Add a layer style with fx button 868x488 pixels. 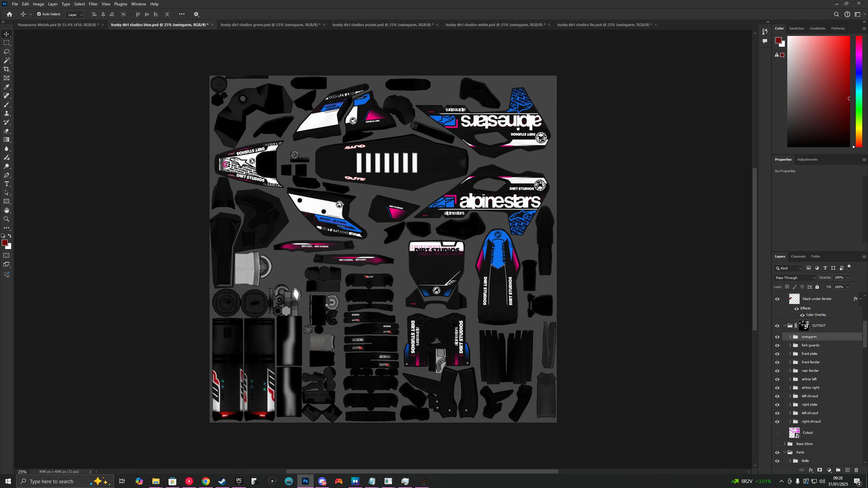(x=810, y=470)
